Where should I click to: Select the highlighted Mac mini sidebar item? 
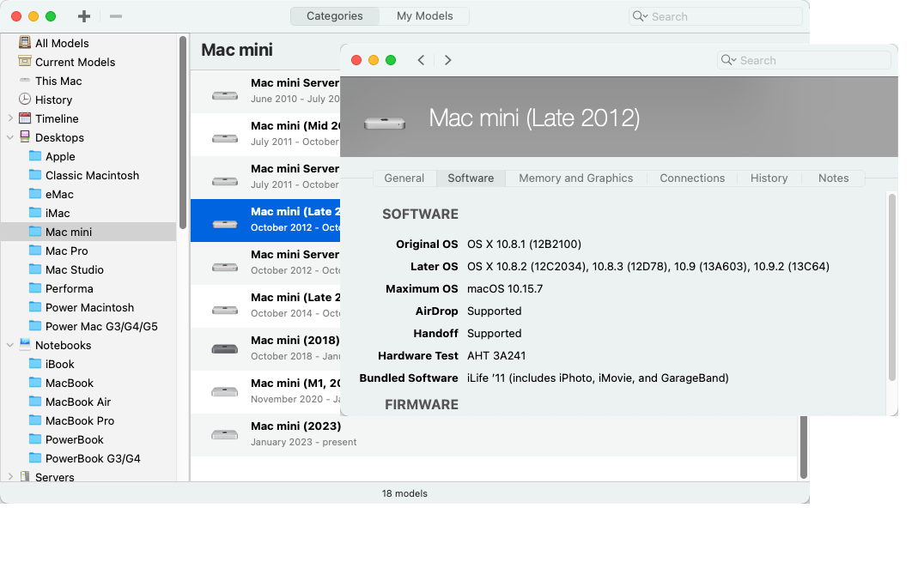click(88, 232)
